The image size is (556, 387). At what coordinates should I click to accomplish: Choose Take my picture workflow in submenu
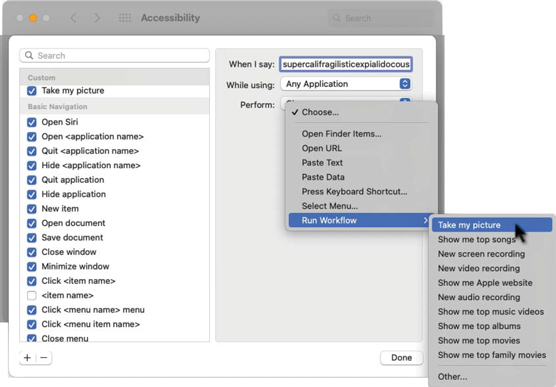(x=492, y=225)
